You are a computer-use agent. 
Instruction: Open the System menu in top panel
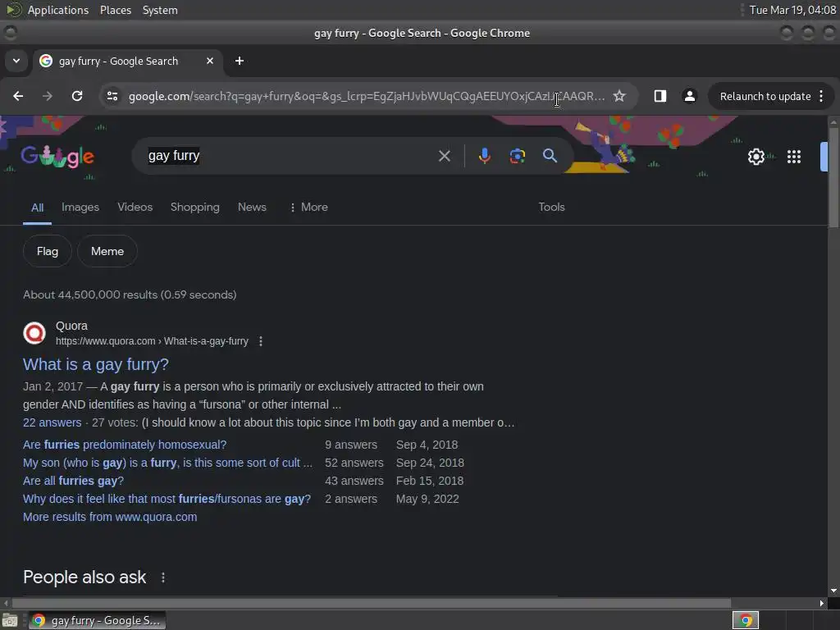click(160, 10)
